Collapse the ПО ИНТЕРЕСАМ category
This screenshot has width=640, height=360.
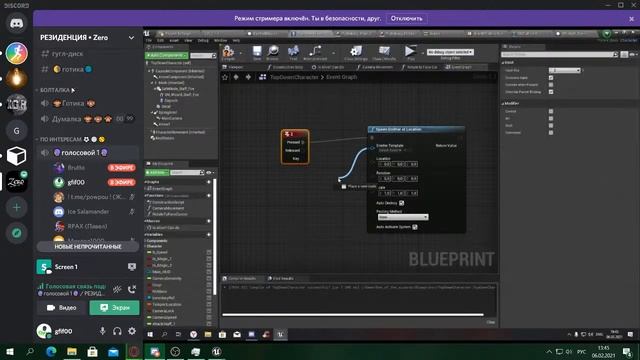tap(70, 140)
